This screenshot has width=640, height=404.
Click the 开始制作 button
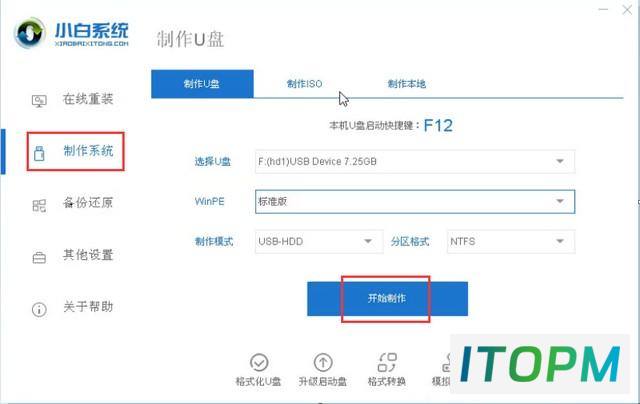[x=387, y=299]
